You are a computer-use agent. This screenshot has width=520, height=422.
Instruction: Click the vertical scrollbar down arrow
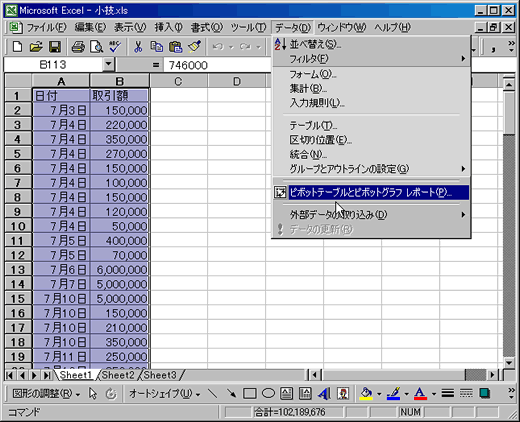(509, 362)
